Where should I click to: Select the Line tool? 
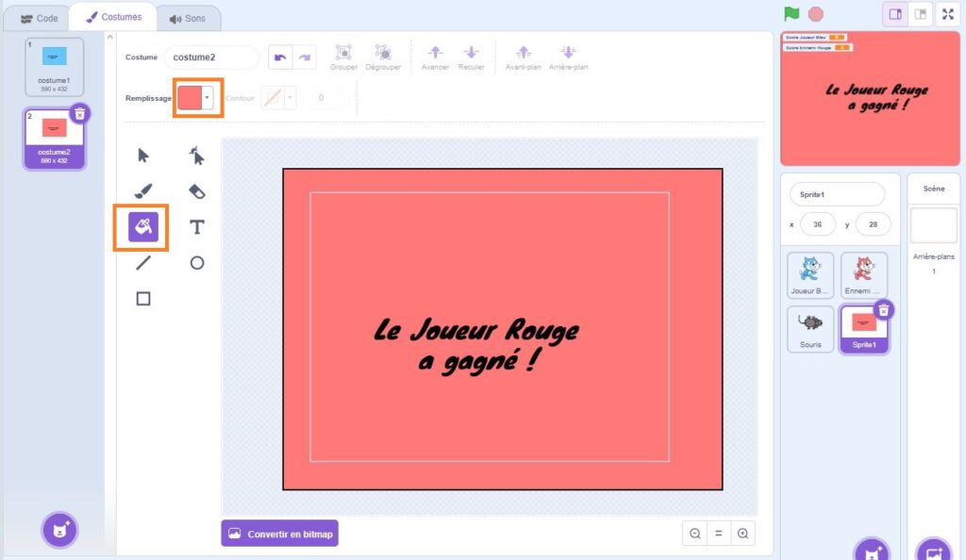(x=143, y=263)
